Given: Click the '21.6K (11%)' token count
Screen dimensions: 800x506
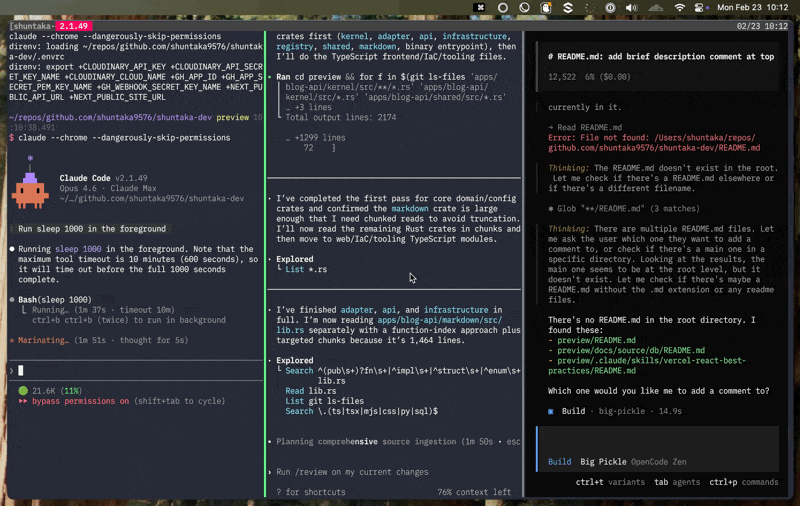Looking at the screenshot, I should [x=57, y=391].
